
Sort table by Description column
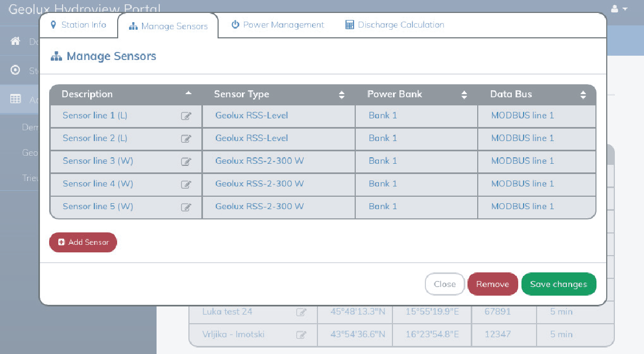click(188, 93)
